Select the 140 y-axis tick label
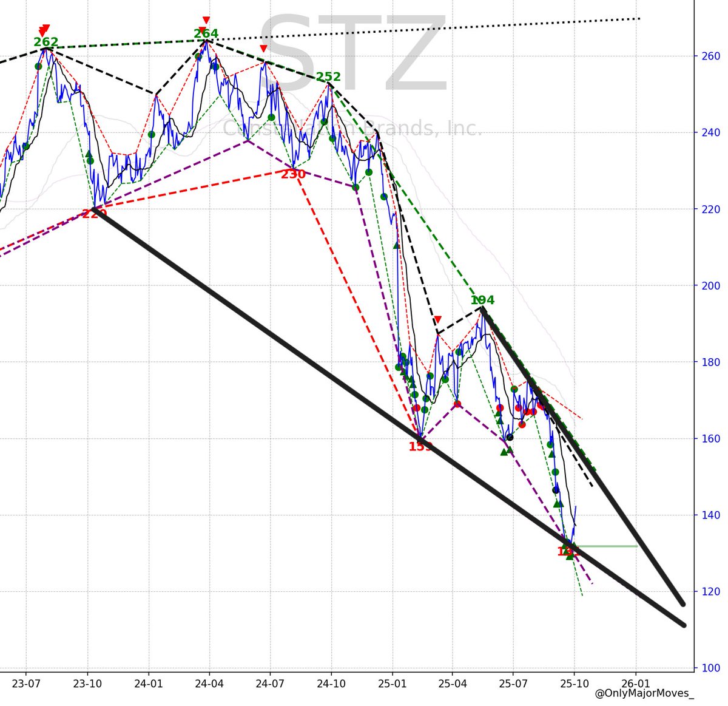This screenshot has width=728, height=706. pos(710,515)
